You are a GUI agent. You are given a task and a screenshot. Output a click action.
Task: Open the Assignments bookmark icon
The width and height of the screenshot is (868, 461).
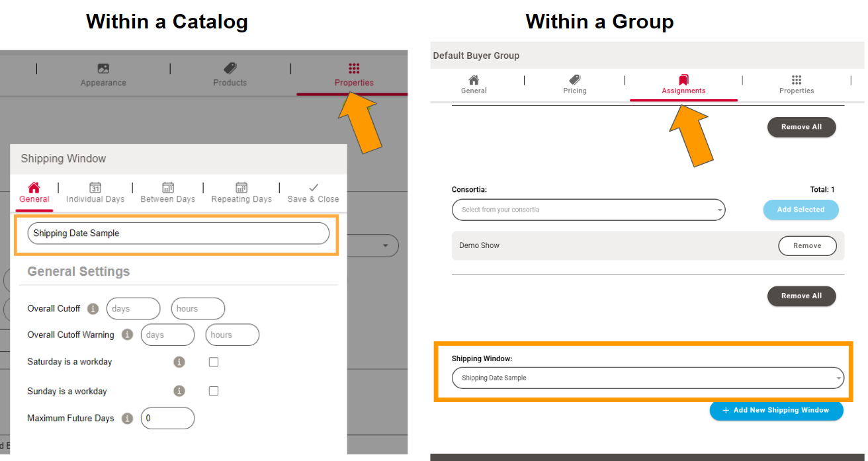click(x=683, y=79)
